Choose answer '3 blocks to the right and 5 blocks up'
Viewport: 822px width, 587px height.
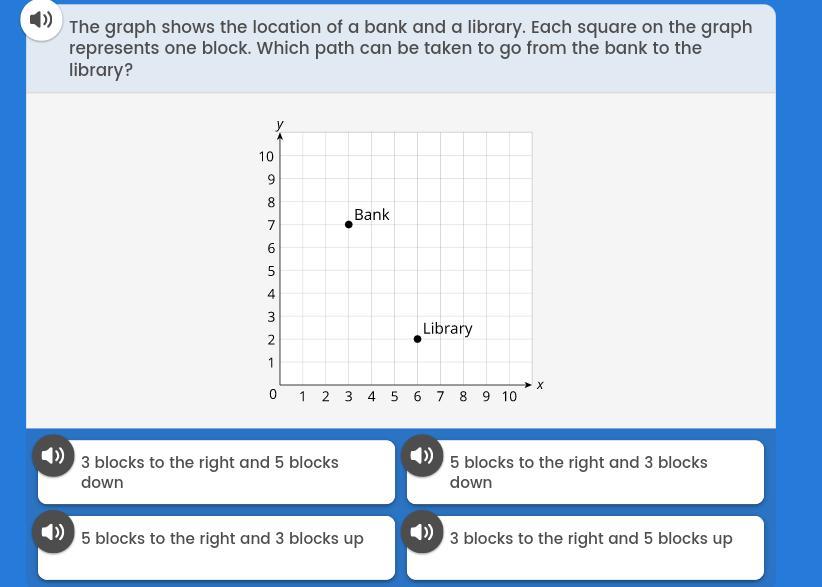(x=585, y=548)
